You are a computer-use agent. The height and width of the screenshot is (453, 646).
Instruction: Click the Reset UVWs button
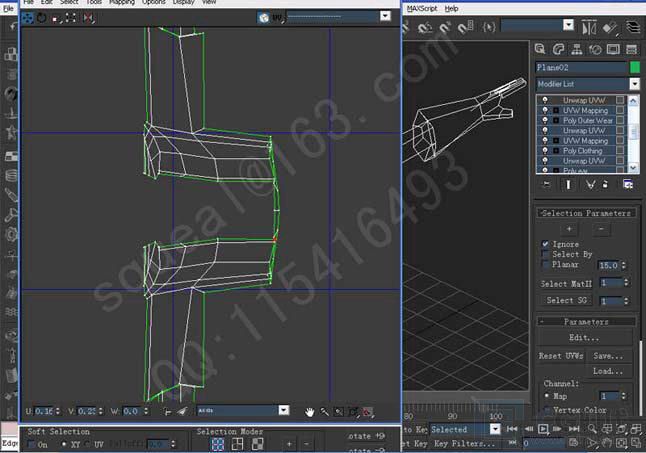pos(561,356)
